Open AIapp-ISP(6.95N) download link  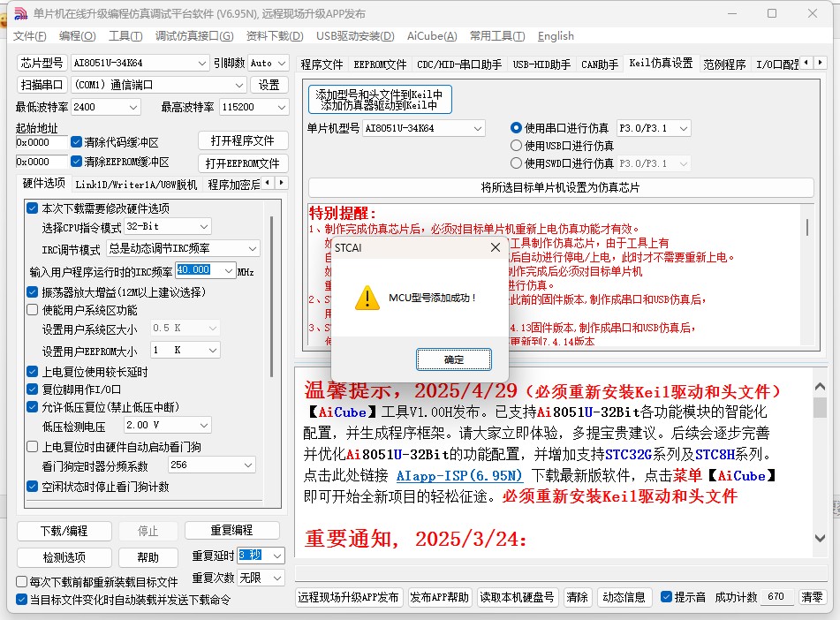[459, 475]
